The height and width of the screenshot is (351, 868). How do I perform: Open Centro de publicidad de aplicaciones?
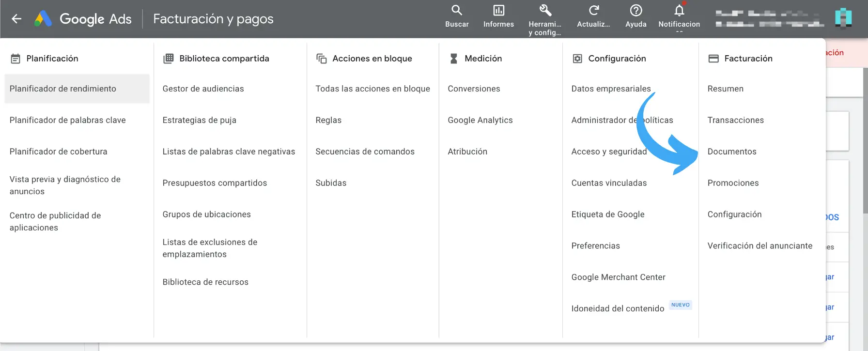[x=55, y=221]
